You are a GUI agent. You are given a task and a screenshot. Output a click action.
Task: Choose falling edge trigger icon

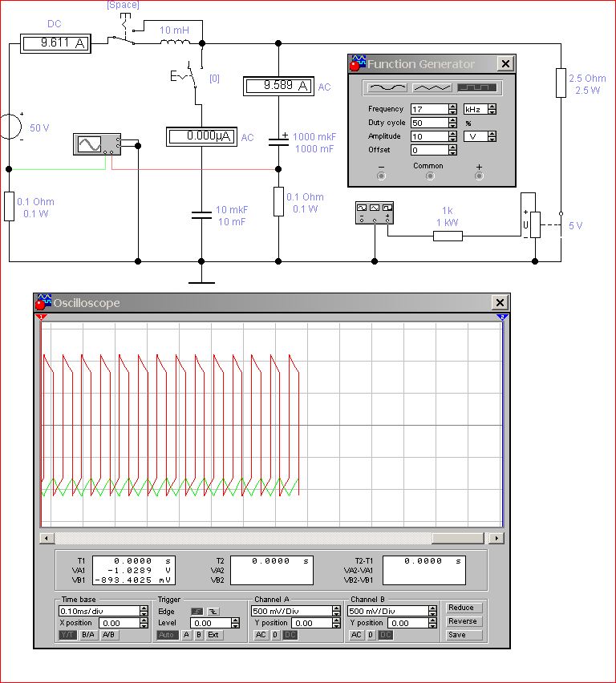point(213,612)
